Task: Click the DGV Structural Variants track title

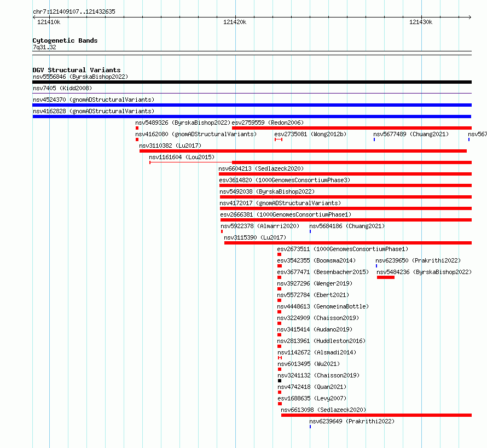Action: tap(77, 70)
